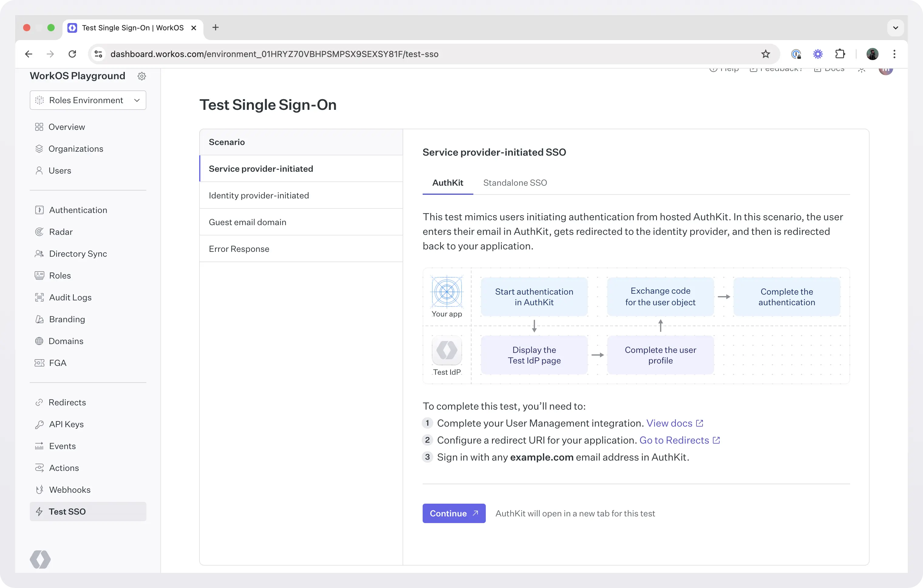Click the Branding sidebar icon

[x=39, y=319]
